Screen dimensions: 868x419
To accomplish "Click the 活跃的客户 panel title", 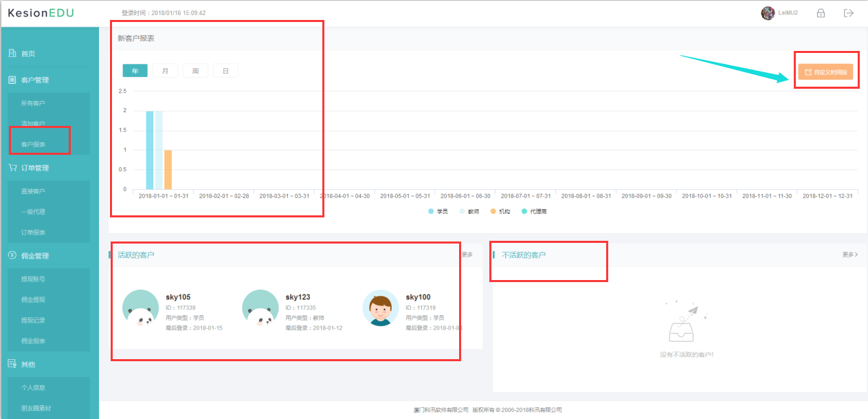I will click(x=136, y=255).
